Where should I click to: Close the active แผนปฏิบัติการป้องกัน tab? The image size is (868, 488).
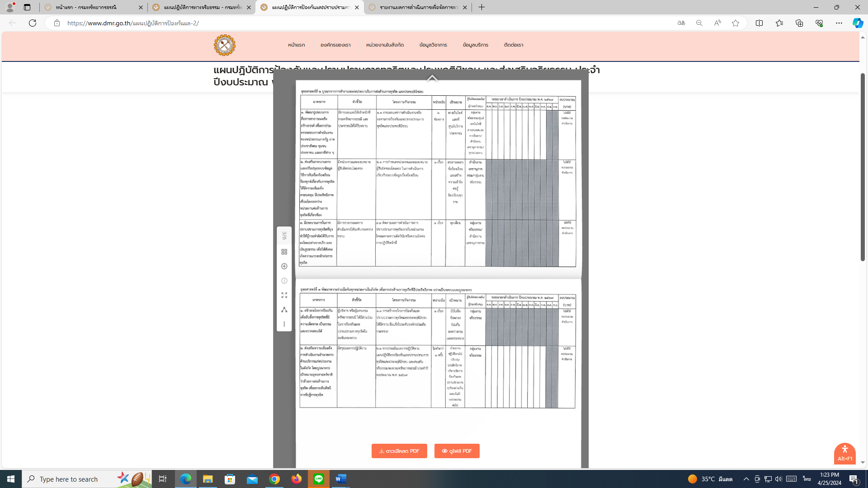click(357, 7)
